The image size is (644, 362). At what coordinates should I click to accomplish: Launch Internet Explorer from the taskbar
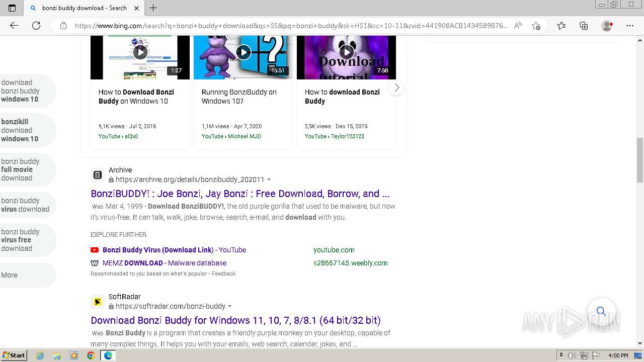pyautogui.click(x=40, y=355)
